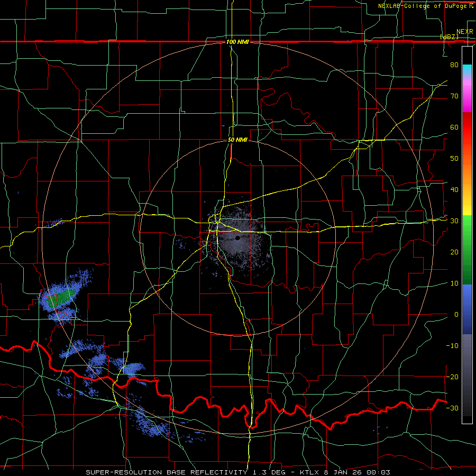Click the magenta segment of the color bar
Viewport: 476px width, 476px height.
467,95
